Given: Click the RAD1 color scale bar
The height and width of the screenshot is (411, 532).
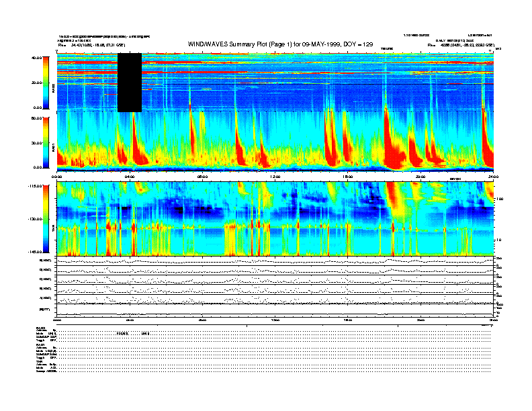Looking at the screenshot, I should [46, 143].
